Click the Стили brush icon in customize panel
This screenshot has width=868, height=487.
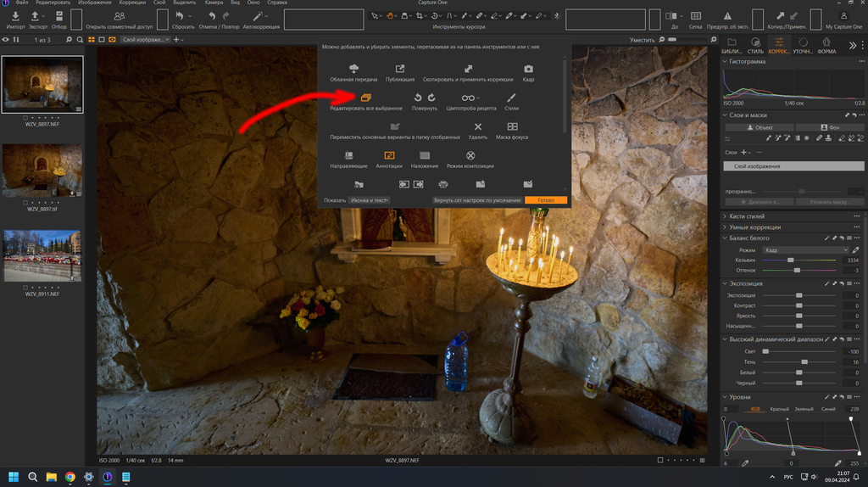tap(511, 98)
